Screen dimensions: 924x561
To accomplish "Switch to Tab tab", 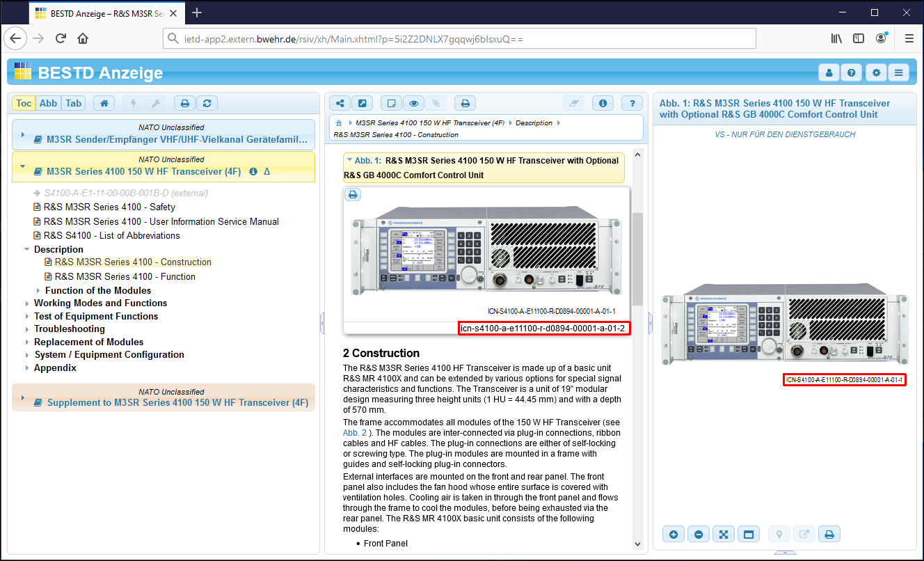I will pyautogui.click(x=74, y=103).
